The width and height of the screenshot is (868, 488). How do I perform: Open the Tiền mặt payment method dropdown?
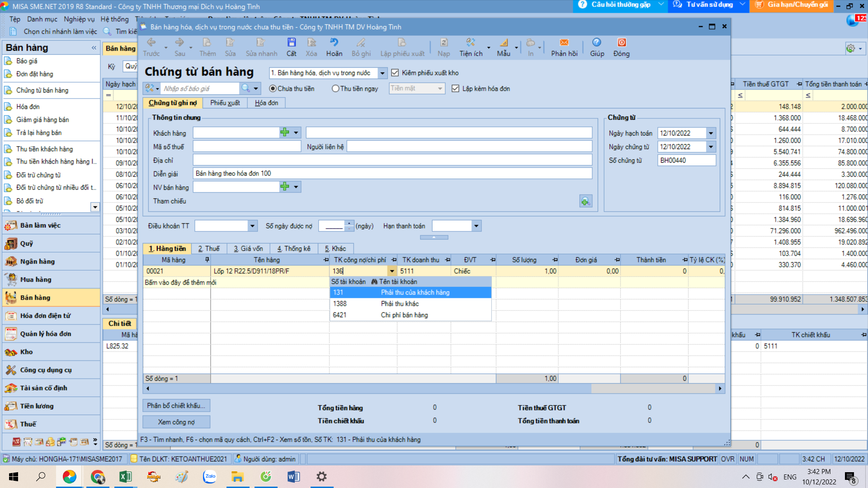coord(440,89)
